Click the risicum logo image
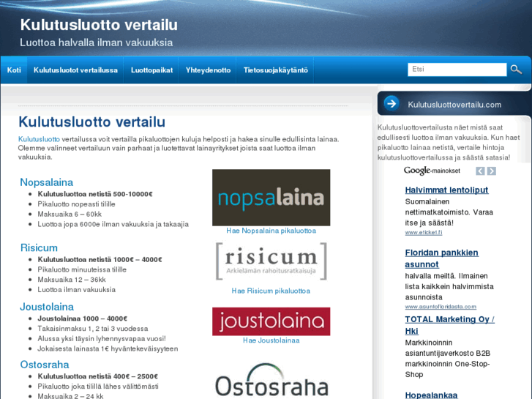The image size is (532, 399). [x=271, y=261]
